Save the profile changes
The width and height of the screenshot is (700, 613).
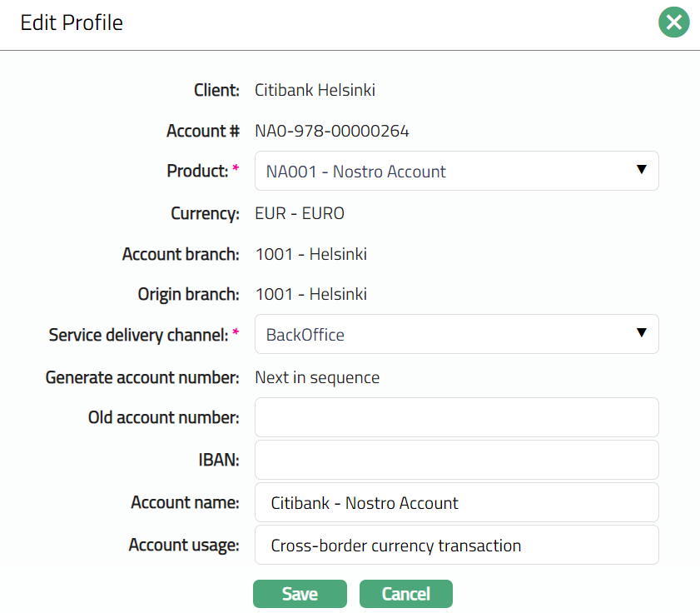300,594
